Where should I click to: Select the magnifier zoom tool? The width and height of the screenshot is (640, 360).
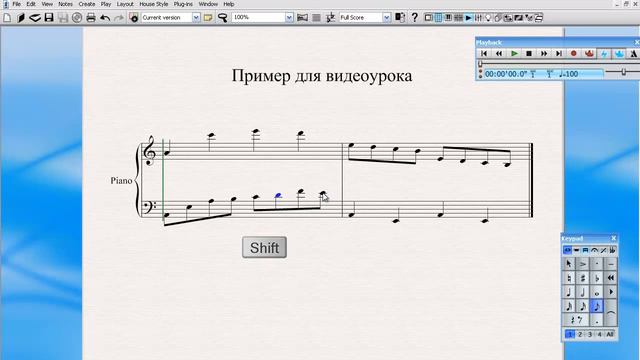pos(222,18)
